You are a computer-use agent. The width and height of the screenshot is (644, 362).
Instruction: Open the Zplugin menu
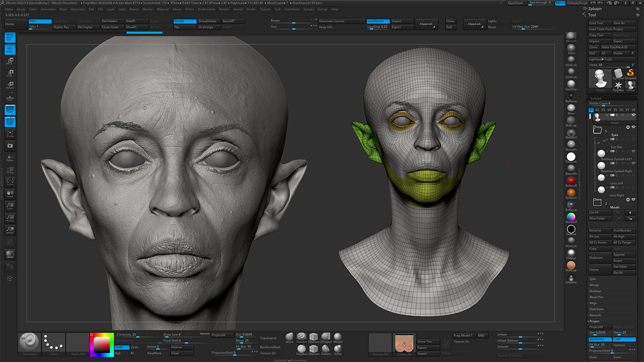point(308,9)
